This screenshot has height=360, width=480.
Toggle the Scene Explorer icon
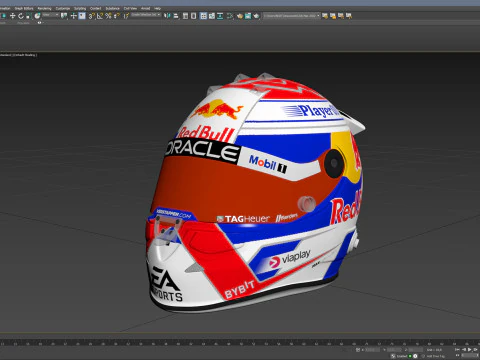[x=185, y=16]
